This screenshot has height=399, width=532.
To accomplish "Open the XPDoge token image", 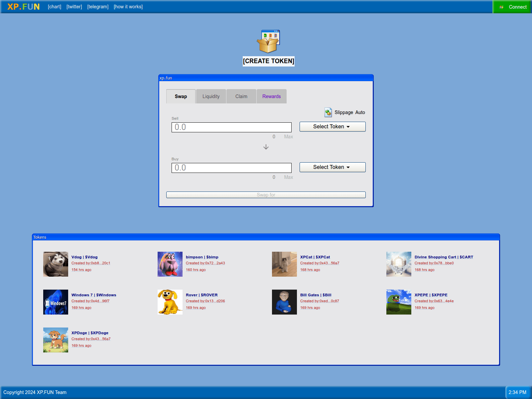I will 56,340.
